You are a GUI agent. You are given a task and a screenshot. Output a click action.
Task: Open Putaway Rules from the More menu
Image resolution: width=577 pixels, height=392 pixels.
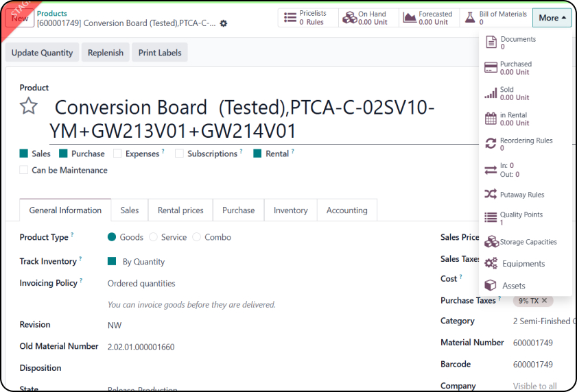click(x=521, y=195)
